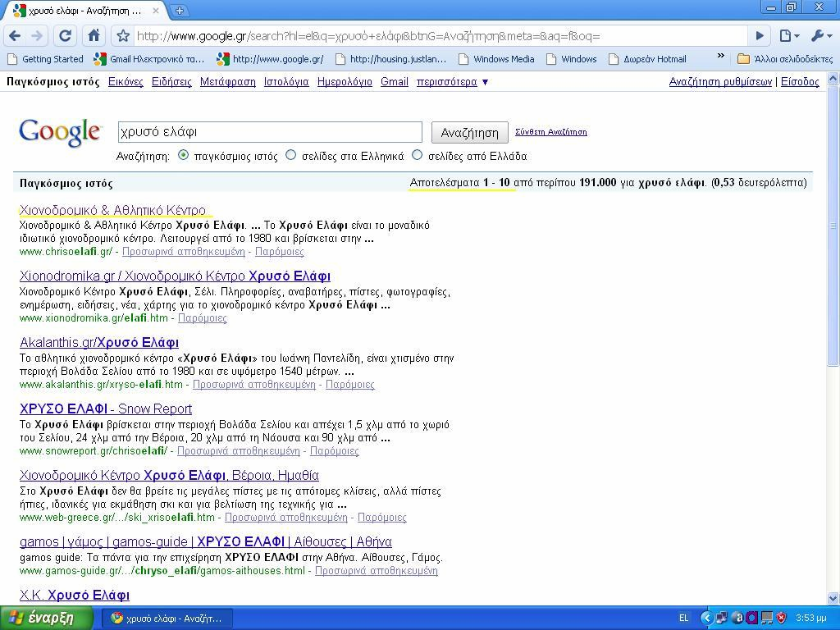840x630 pixels.
Task: Open the Ημερολόγιο service
Action: tap(345, 82)
